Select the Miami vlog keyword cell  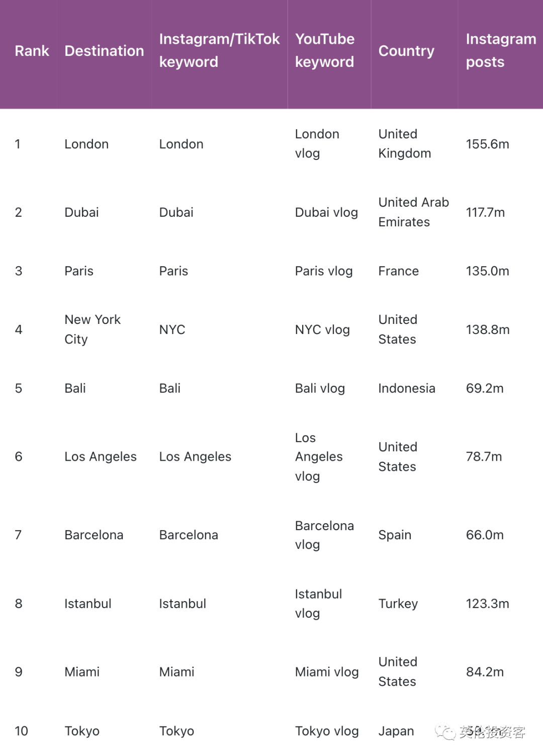pyautogui.click(x=327, y=673)
